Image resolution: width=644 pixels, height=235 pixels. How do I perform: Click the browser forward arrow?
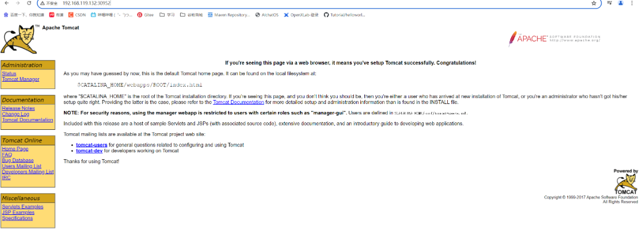coord(17,3)
